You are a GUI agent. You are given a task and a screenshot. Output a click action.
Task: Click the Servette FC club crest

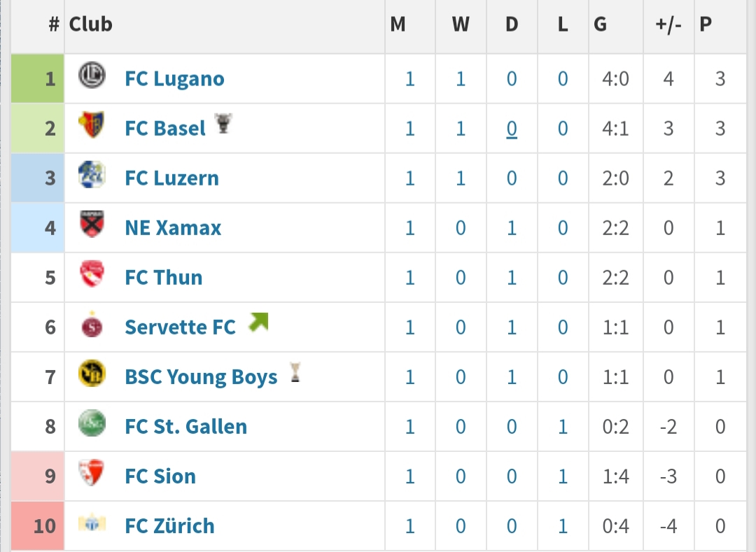point(92,325)
